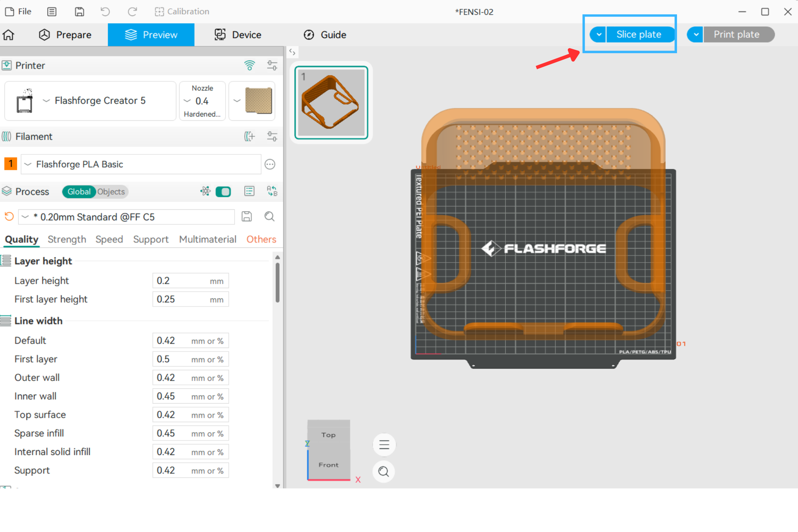Click the settings panel vertical scrollbar thumb
Viewport: 798px width, 532px height.
[278, 282]
